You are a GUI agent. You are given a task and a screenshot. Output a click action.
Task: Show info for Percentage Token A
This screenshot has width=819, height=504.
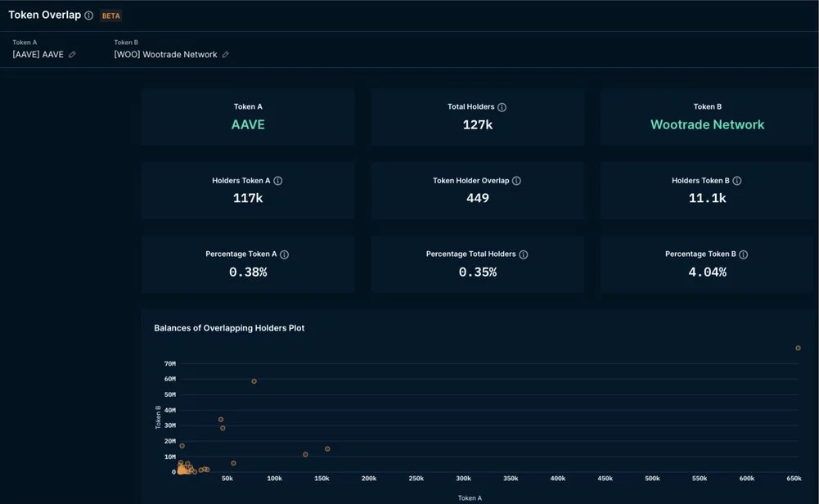click(x=285, y=254)
